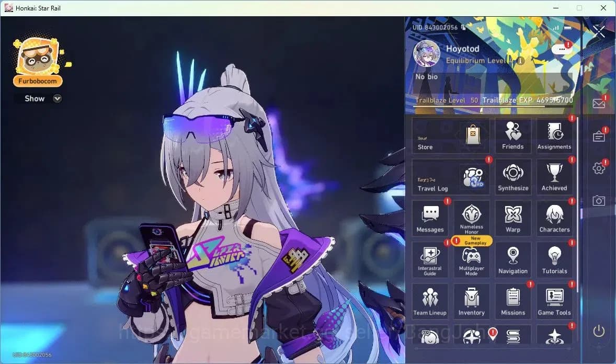Screen dimensions: 616x364
Task: Click the Trailblaze Level 50 text
Action: coord(447,100)
